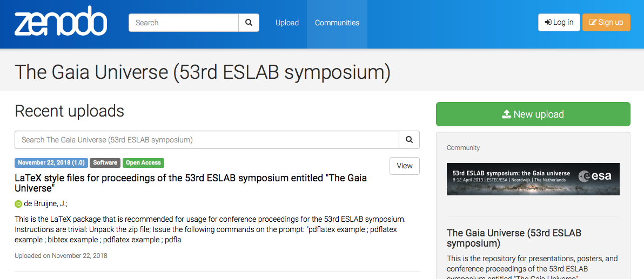Open the Upload menu item
The width and height of the screenshot is (644, 279).
pos(287,23)
